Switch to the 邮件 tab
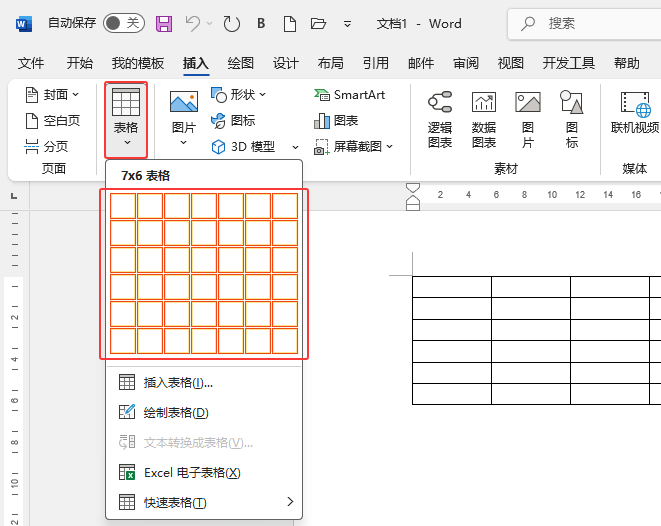The image size is (661, 526). [x=421, y=63]
